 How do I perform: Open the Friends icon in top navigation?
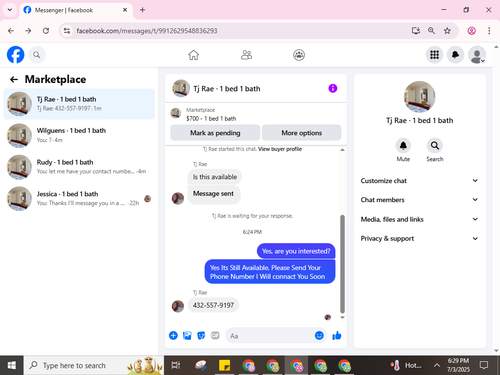pos(246,55)
